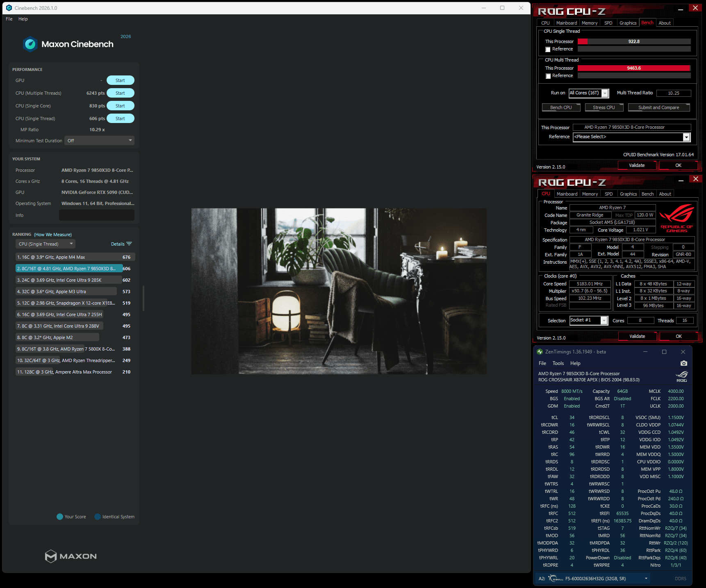Click the Maxon Cinebench logo icon

click(30, 44)
